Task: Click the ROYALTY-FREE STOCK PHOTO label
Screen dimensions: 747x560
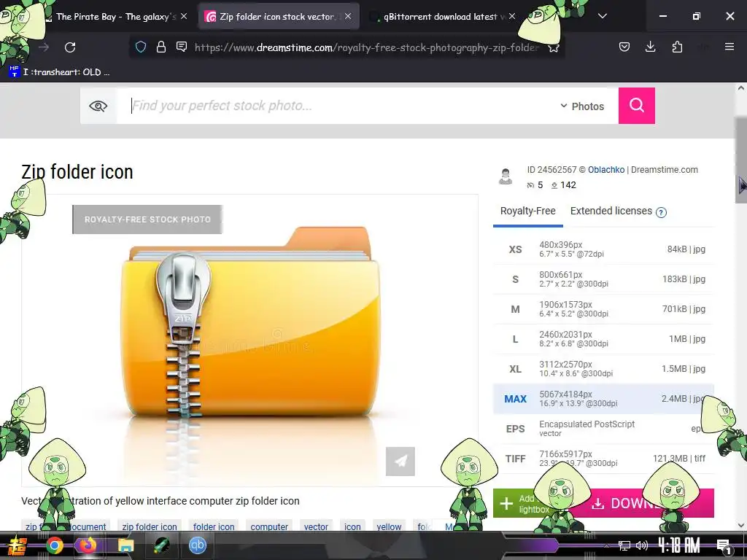Action: [x=147, y=219]
